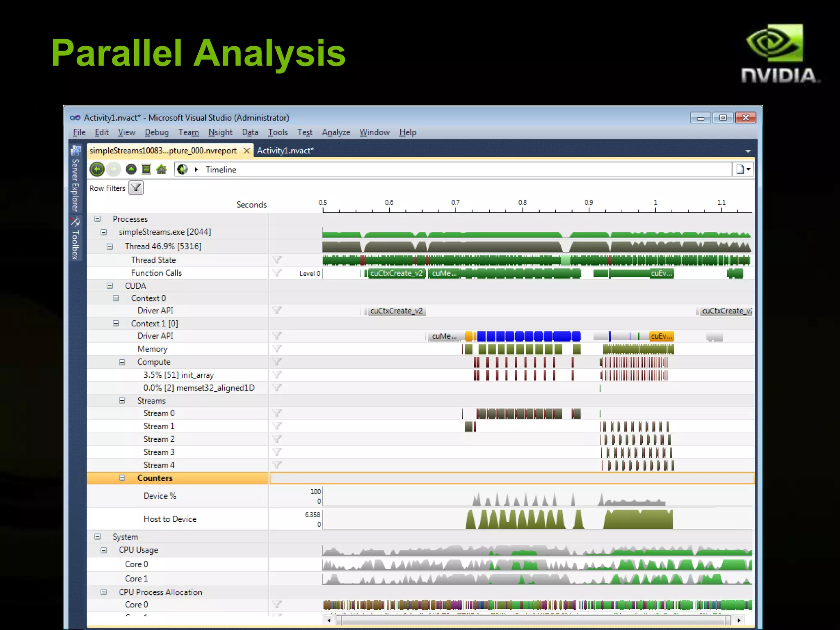
Task: Open the File menu
Action: [x=79, y=132]
